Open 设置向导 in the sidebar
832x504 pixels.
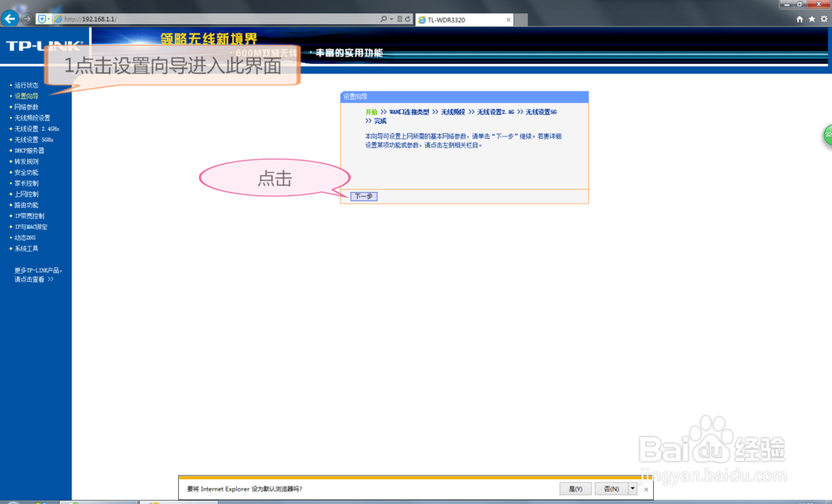coord(26,96)
